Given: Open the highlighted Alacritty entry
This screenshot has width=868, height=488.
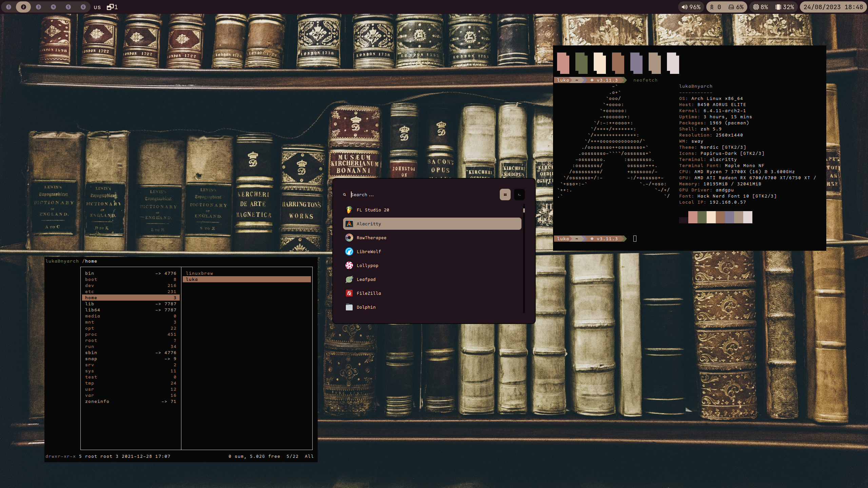Looking at the screenshot, I should 432,224.
